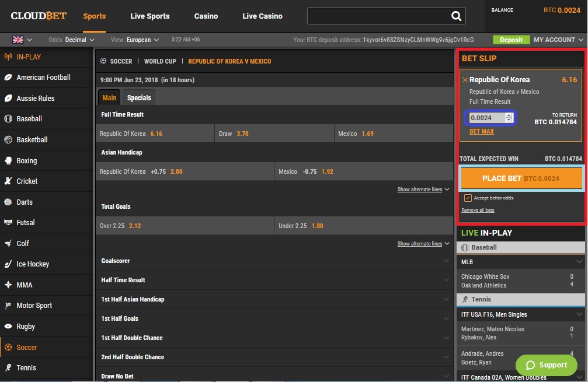Viewport: 588px width, 382px height.
Task: Expand the Half Time Result market
Action: click(x=274, y=280)
